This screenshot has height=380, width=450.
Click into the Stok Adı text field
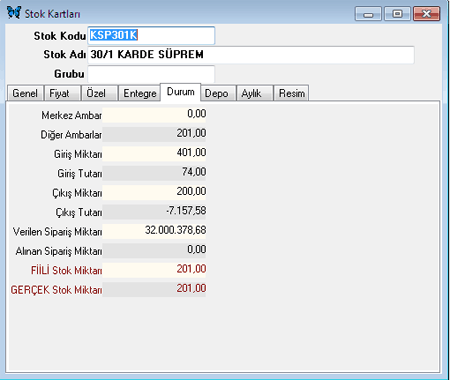(x=251, y=55)
